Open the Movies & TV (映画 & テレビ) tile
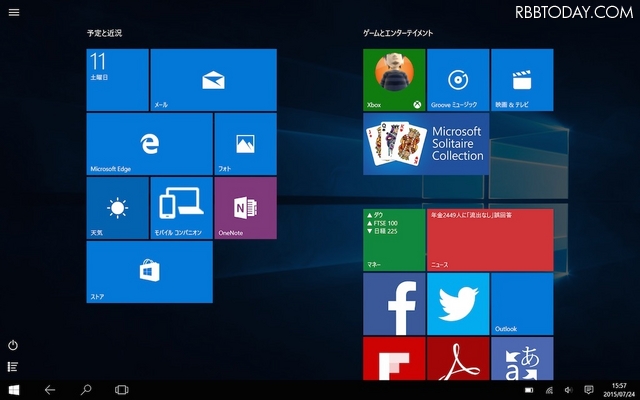This screenshot has width=640, height=400. [522, 80]
